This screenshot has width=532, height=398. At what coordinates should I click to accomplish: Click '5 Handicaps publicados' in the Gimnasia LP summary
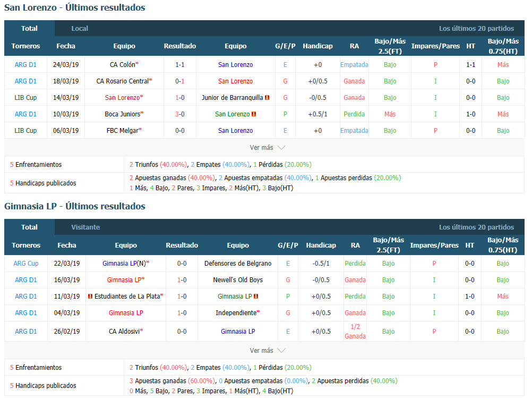43,386
